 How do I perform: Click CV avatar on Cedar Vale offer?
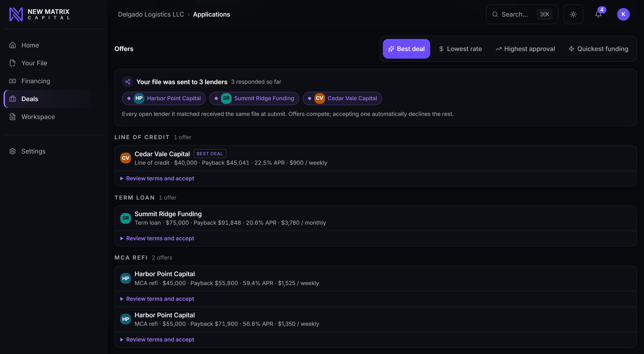pyautogui.click(x=125, y=158)
